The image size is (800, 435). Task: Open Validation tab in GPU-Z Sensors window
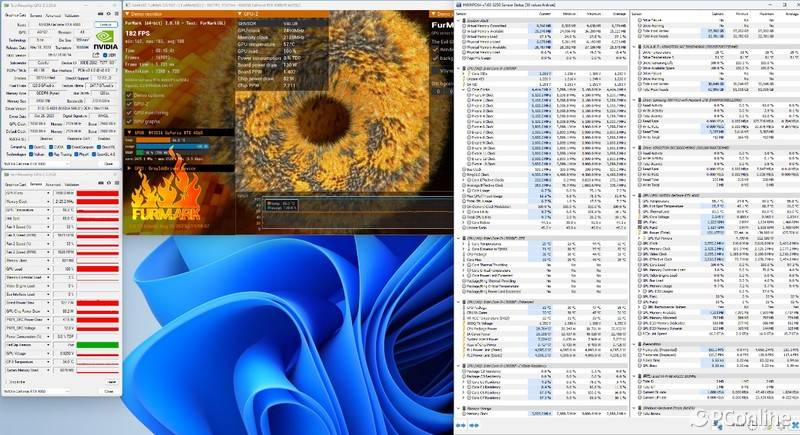72,185
